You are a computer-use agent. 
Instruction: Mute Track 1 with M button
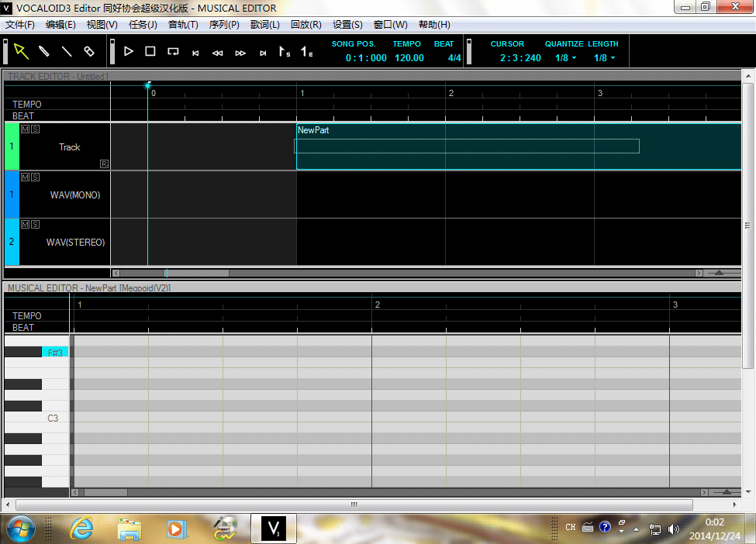[25, 129]
